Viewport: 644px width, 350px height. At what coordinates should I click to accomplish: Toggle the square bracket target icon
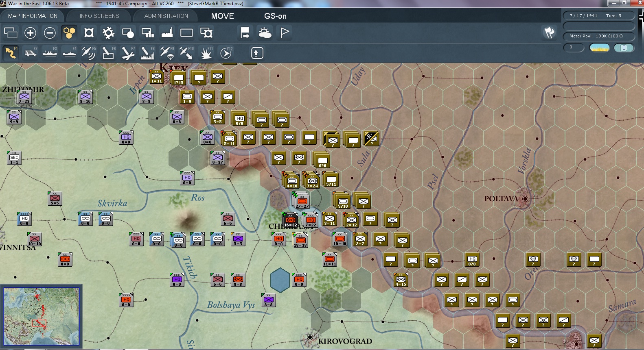(89, 33)
